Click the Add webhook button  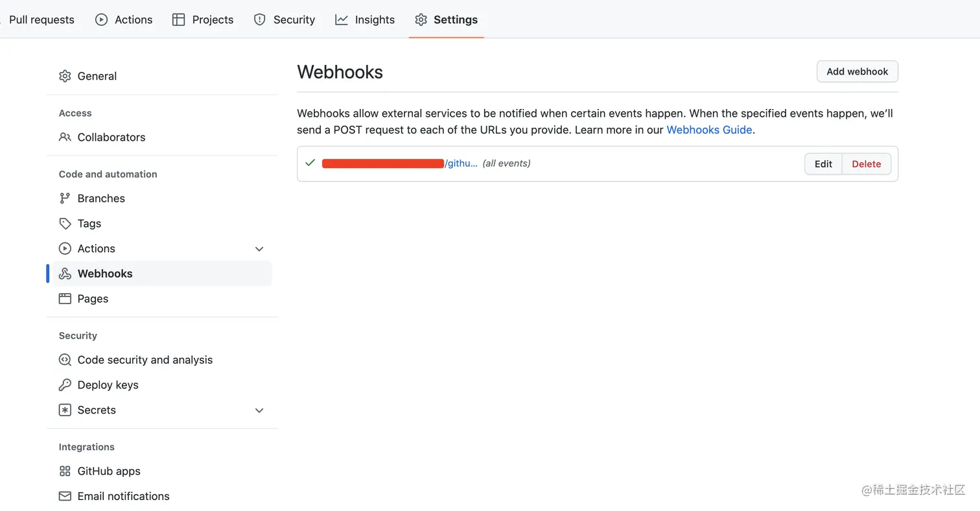click(857, 71)
